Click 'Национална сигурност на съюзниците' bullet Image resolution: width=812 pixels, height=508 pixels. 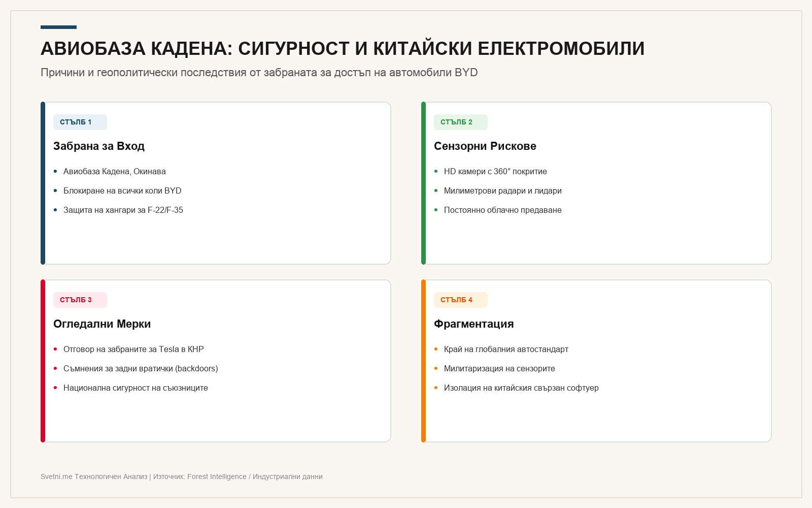click(136, 388)
